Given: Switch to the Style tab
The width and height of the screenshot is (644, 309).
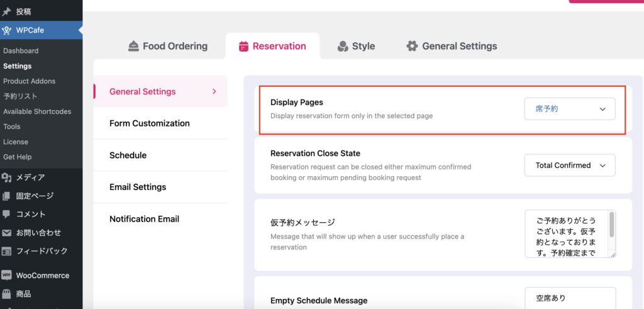Looking at the screenshot, I should click(x=356, y=46).
